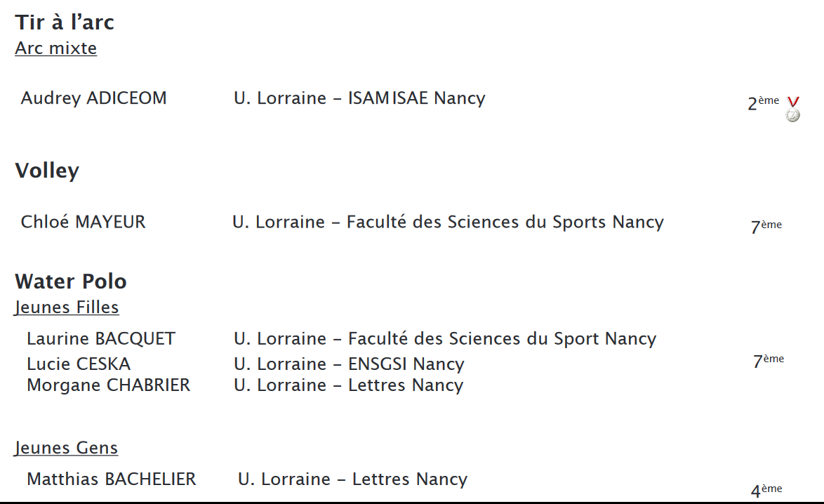Click the 7ème rank under Jeunes Filles
This screenshot has width=824, height=504.
pos(768,362)
